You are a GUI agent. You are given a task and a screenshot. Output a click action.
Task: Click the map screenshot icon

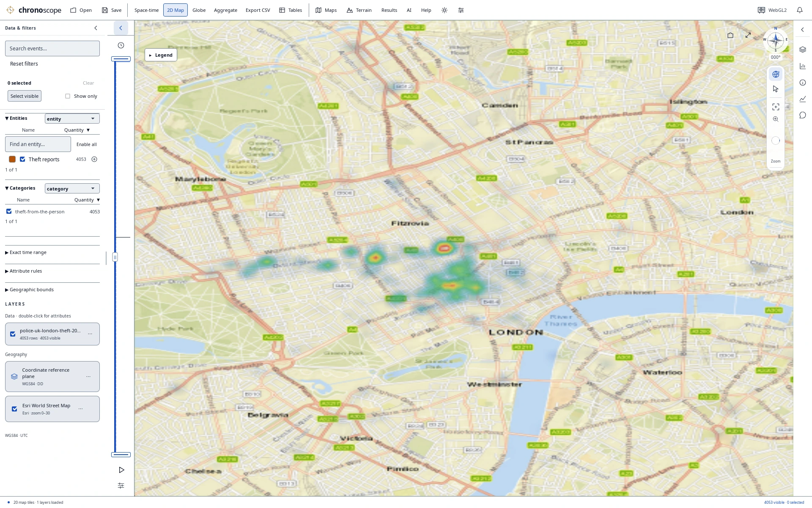pyautogui.click(x=730, y=35)
